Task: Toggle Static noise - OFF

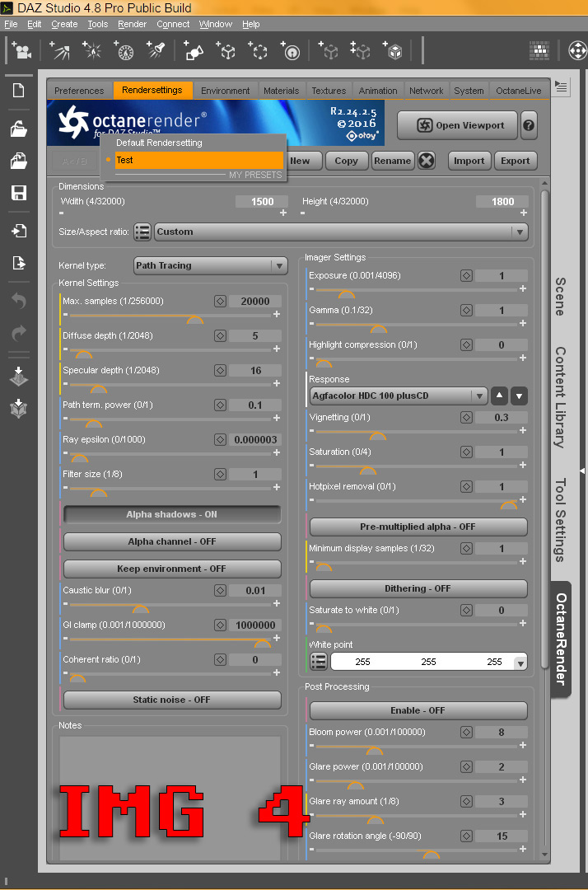Action: tap(172, 700)
